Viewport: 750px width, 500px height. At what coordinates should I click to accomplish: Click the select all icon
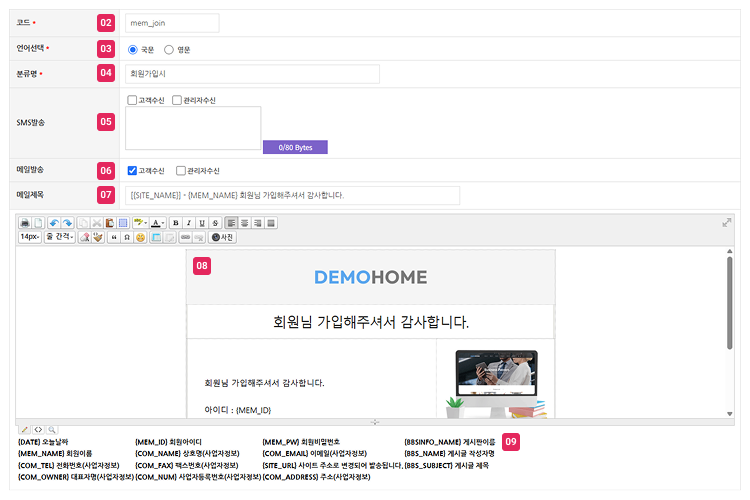coord(123,223)
